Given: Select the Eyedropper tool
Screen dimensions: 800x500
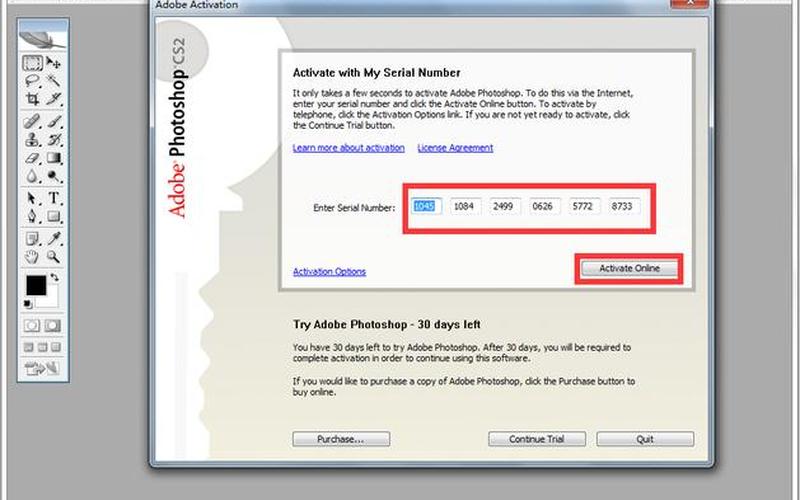Looking at the screenshot, I should point(53,238).
